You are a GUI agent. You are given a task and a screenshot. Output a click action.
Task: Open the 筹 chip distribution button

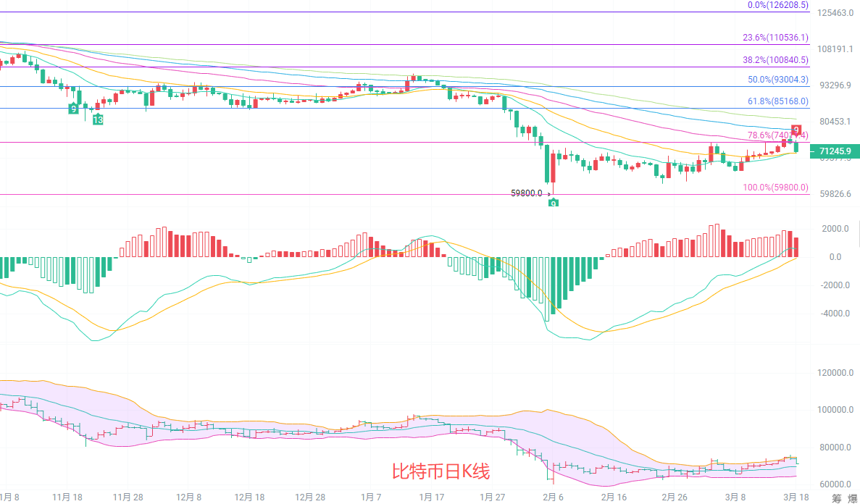[837, 498]
